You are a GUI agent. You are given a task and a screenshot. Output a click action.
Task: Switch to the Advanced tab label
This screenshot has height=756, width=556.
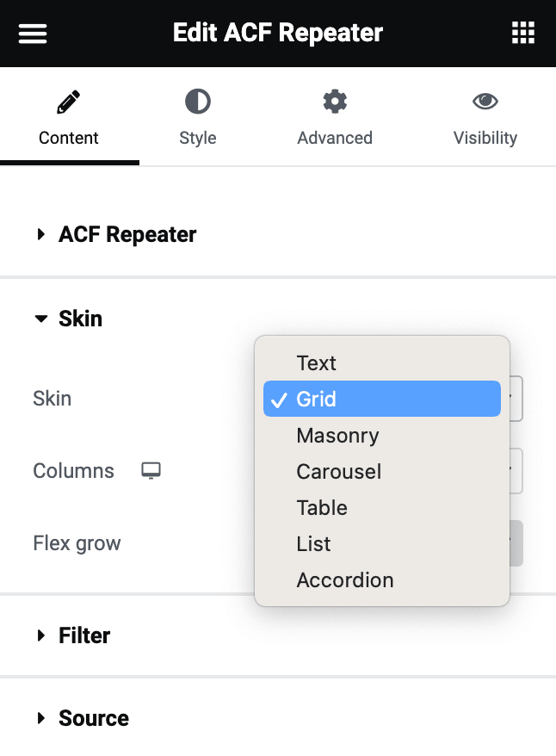pyautogui.click(x=335, y=138)
